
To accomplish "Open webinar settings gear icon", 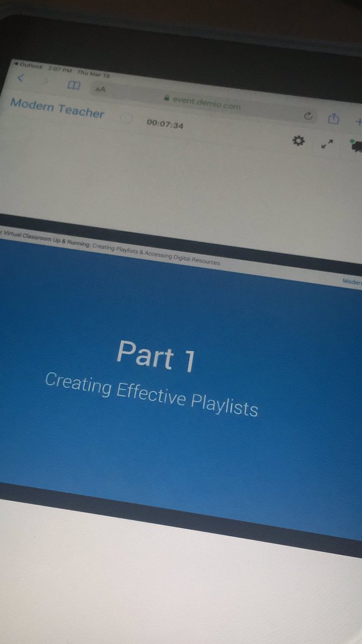I will tap(298, 141).
